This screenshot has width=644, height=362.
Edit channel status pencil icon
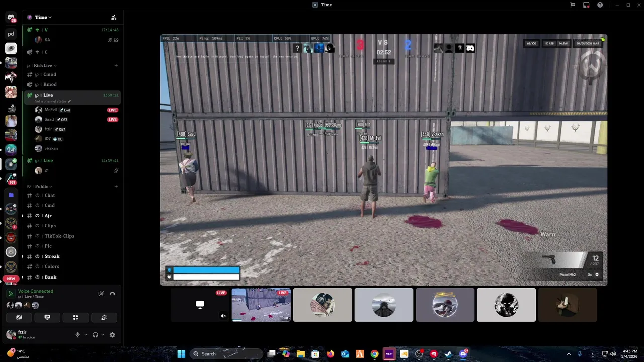tap(69, 101)
